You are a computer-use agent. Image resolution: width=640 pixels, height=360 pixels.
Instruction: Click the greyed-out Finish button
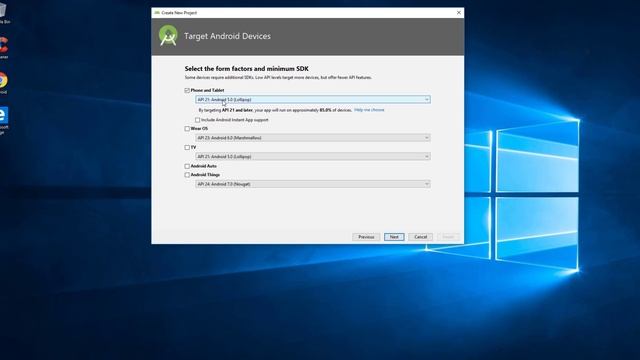click(448, 237)
